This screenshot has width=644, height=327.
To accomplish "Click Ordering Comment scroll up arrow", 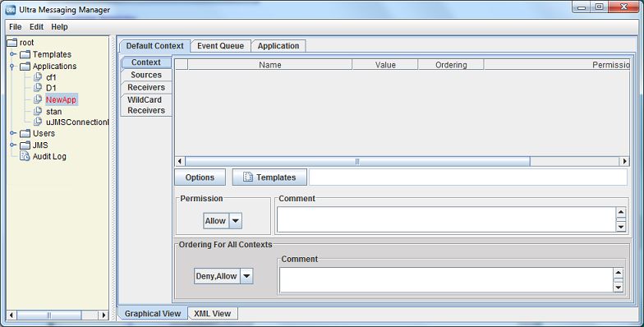I will 618,273.
